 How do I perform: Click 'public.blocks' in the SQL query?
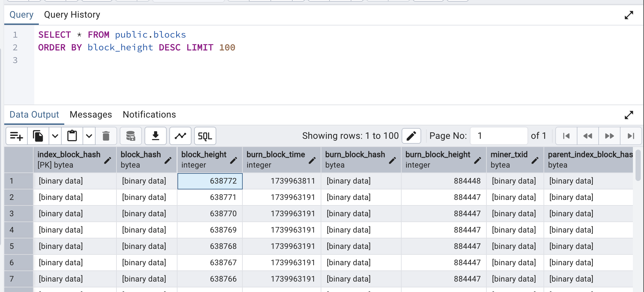pyautogui.click(x=150, y=35)
